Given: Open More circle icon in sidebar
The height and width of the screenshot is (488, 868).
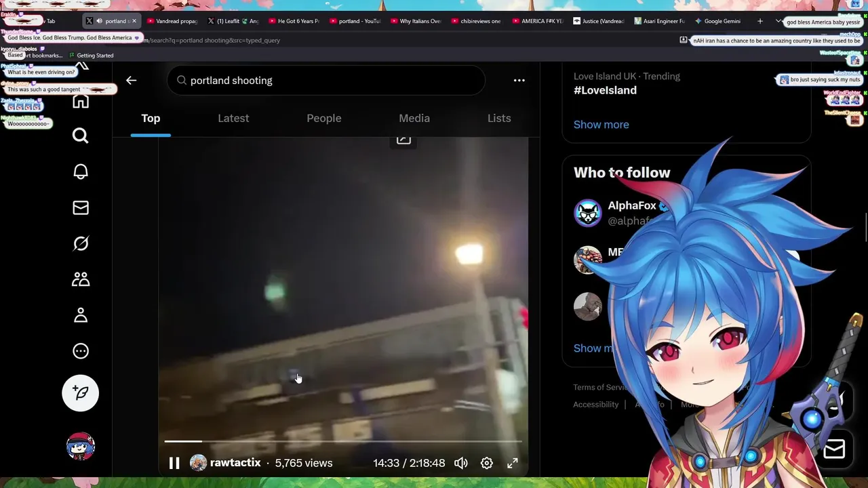Looking at the screenshot, I should [x=81, y=351].
